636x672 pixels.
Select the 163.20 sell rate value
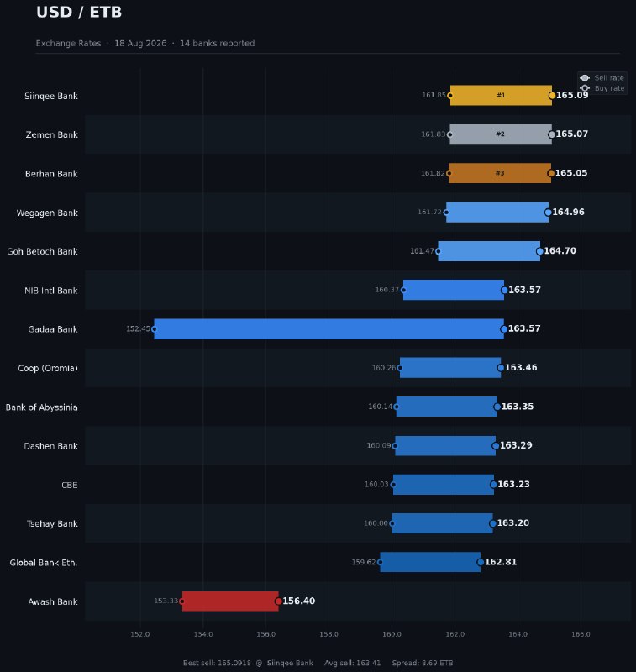[513, 522]
